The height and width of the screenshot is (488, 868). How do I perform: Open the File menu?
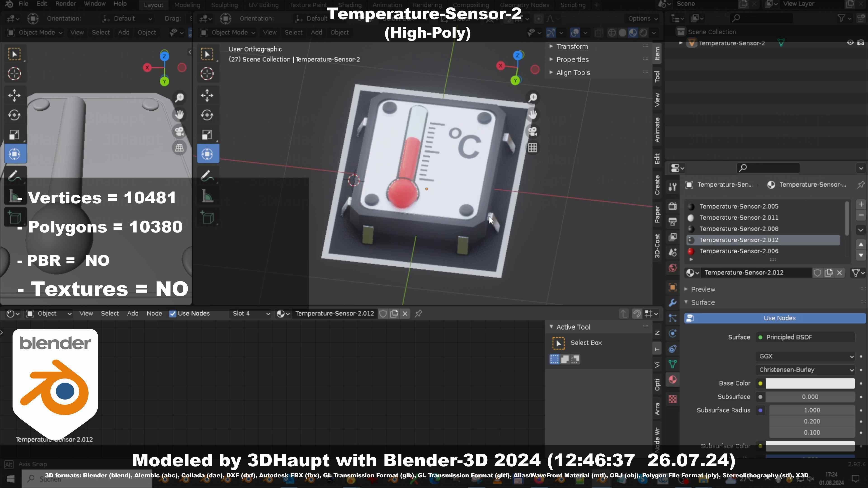(23, 4)
